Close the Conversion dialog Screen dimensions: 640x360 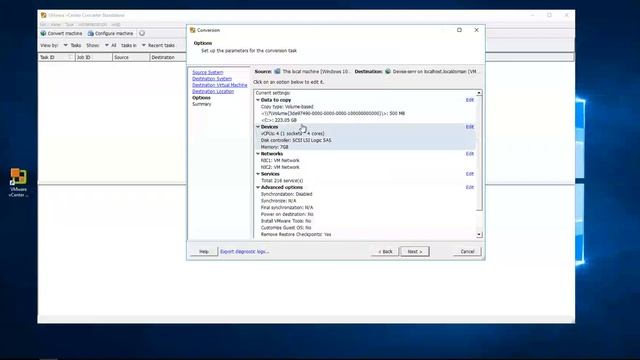point(476,30)
